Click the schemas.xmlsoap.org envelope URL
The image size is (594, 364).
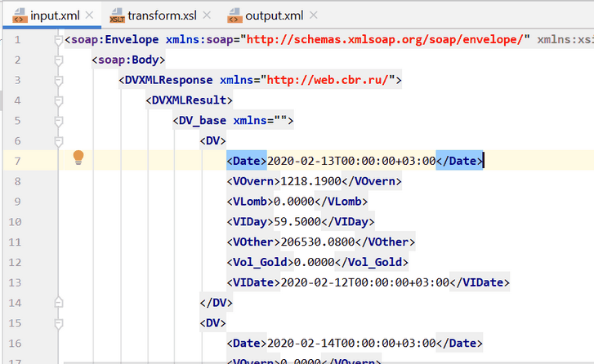pos(388,40)
